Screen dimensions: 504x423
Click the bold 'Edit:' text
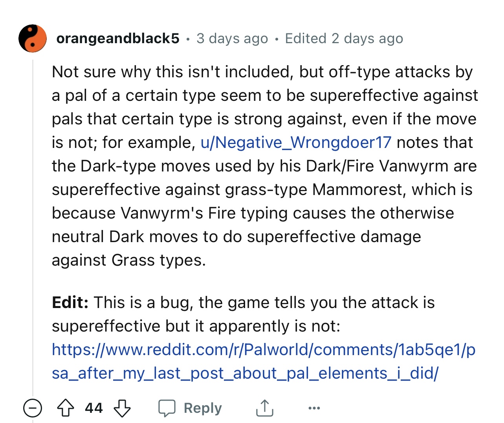coord(70,303)
